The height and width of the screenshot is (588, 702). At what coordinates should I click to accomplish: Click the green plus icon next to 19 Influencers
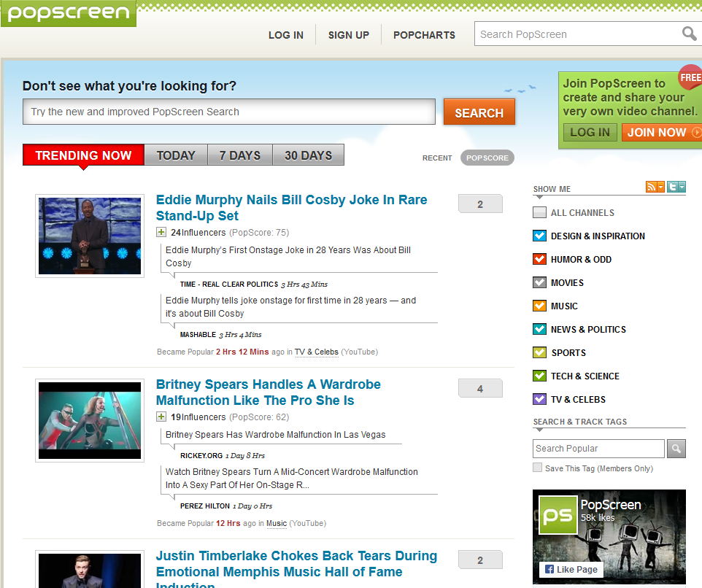click(161, 416)
